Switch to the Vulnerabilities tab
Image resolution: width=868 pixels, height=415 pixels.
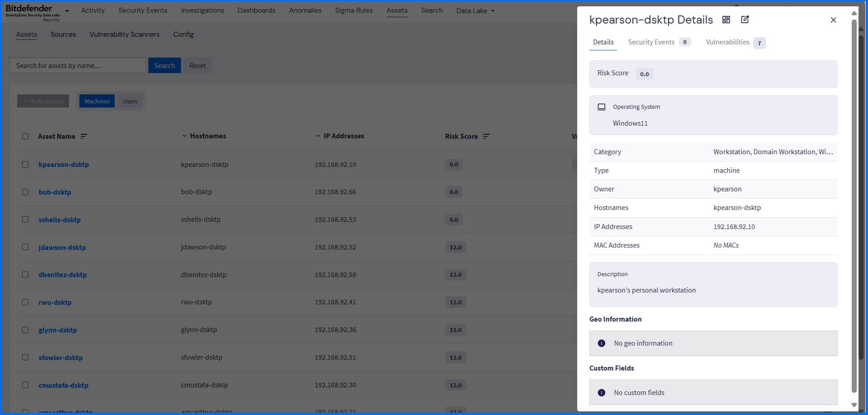tap(727, 42)
